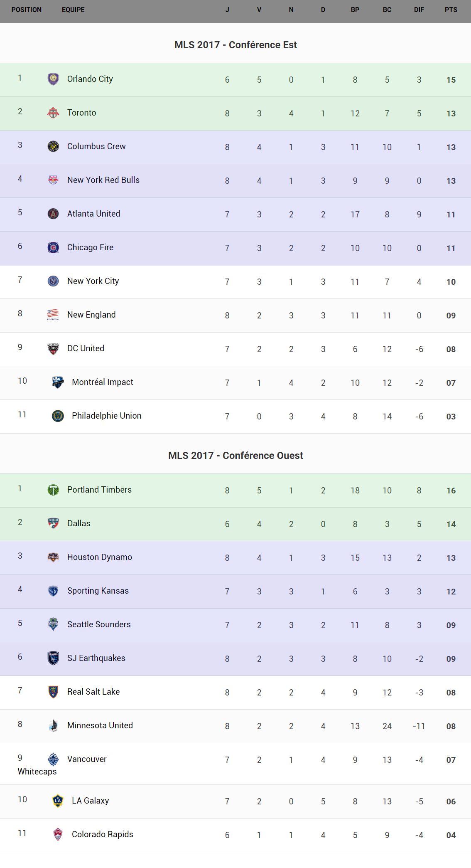The image size is (471, 868).
Task: Click the Conférence Ouest section heading
Action: tap(235, 456)
